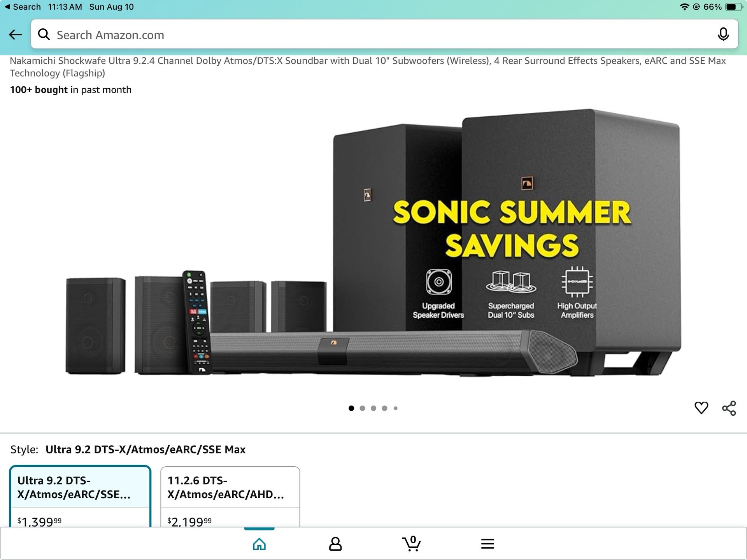Activate the voice search microphone
Viewport: 747px width, 560px height.
724,34
